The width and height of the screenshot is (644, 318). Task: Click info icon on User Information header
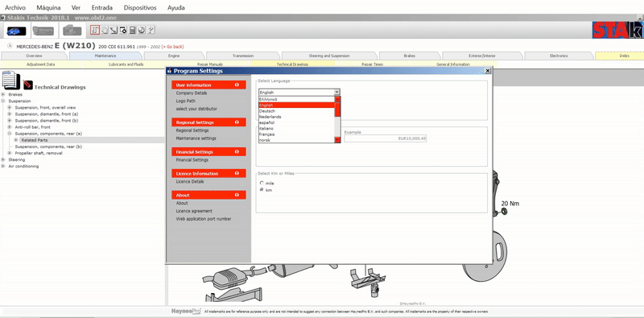(x=237, y=85)
